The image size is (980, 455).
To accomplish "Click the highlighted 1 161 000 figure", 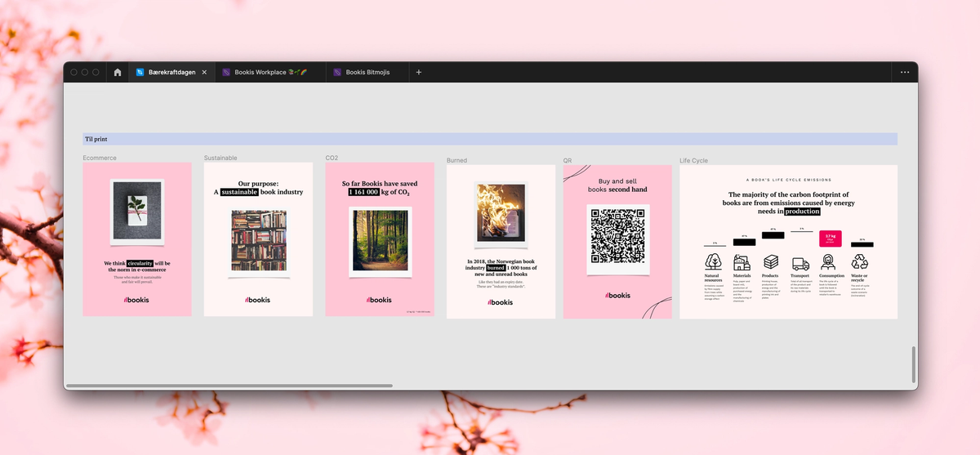I will (364, 192).
